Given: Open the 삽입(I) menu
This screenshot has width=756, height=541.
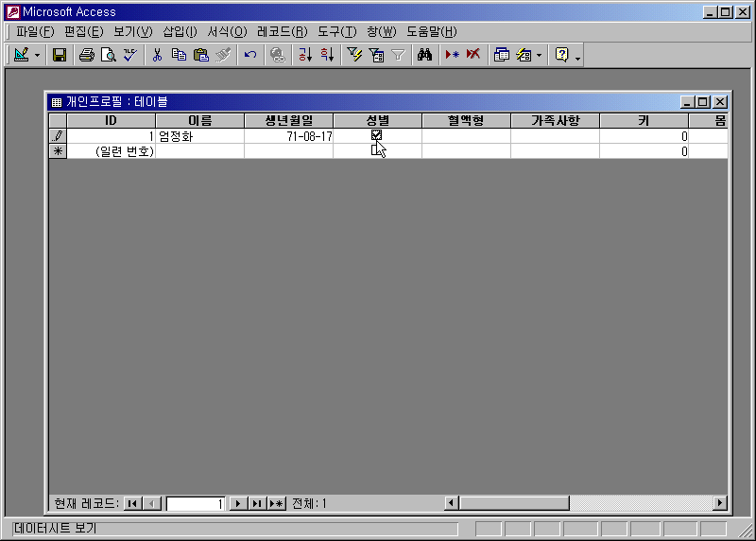Looking at the screenshot, I should point(180,32).
